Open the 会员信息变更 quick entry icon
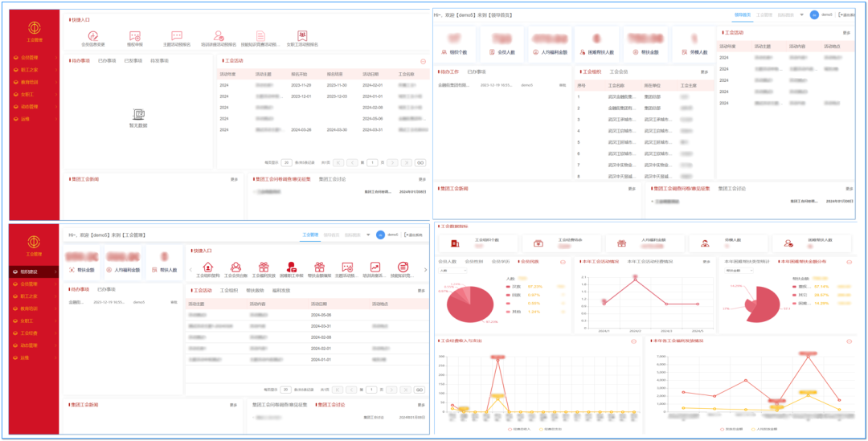The width and height of the screenshot is (868, 441). (x=93, y=35)
